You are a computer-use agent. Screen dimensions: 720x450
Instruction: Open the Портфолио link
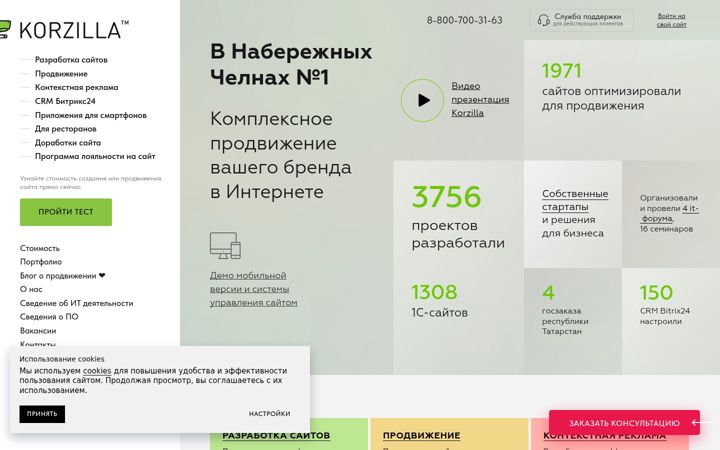pos(41,262)
